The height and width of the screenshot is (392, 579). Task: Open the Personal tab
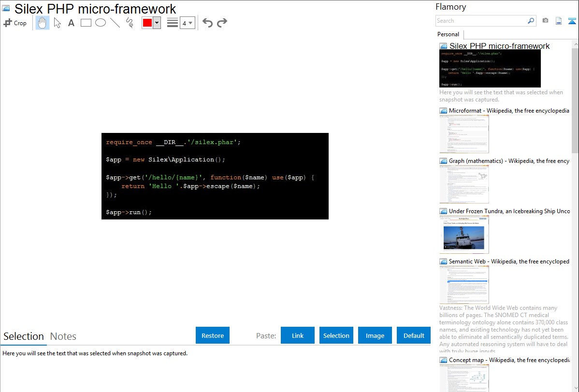pos(448,34)
